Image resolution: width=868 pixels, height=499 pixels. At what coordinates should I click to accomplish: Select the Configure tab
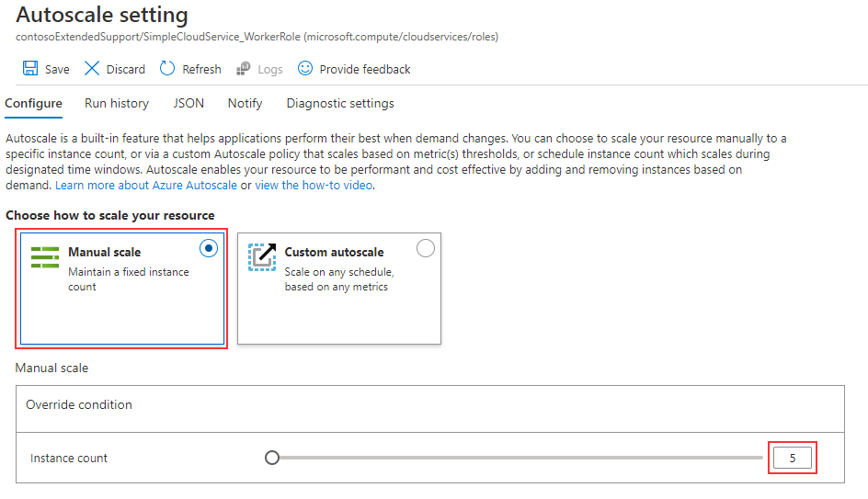34,104
